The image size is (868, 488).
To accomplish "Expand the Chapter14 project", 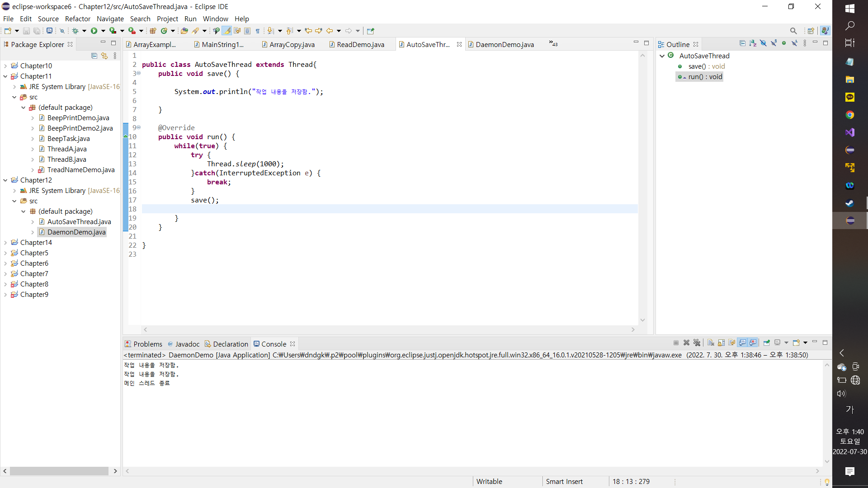I will click(5, 243).
